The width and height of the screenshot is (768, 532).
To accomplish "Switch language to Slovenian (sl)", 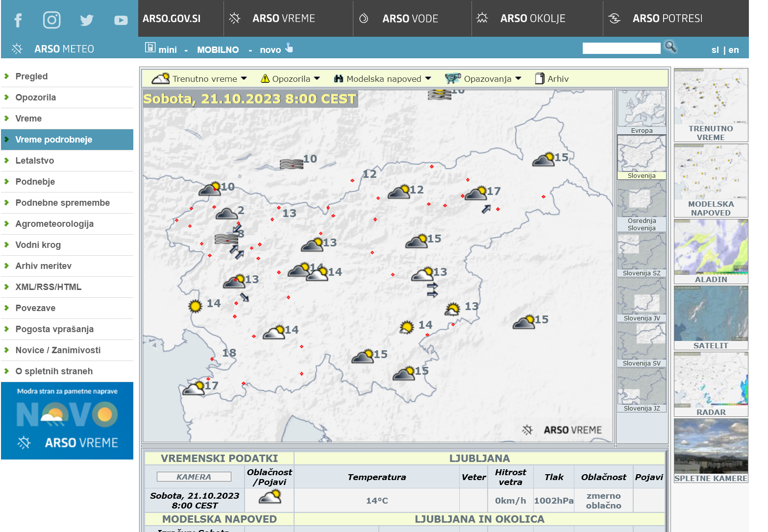I will tap(715, 49).
